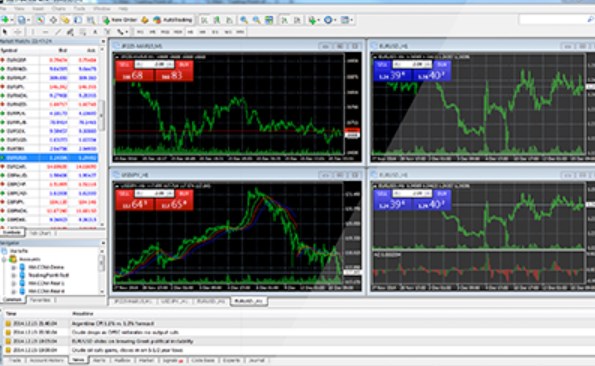Select the trendline drawing tool
Screen dimensions: 595x366
(x=58, y=32)
